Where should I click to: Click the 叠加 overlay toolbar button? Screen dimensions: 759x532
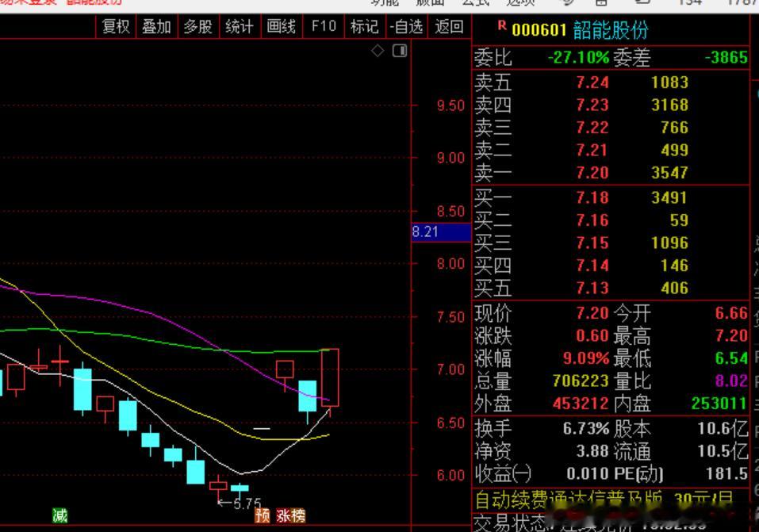[x=157, y=26]
